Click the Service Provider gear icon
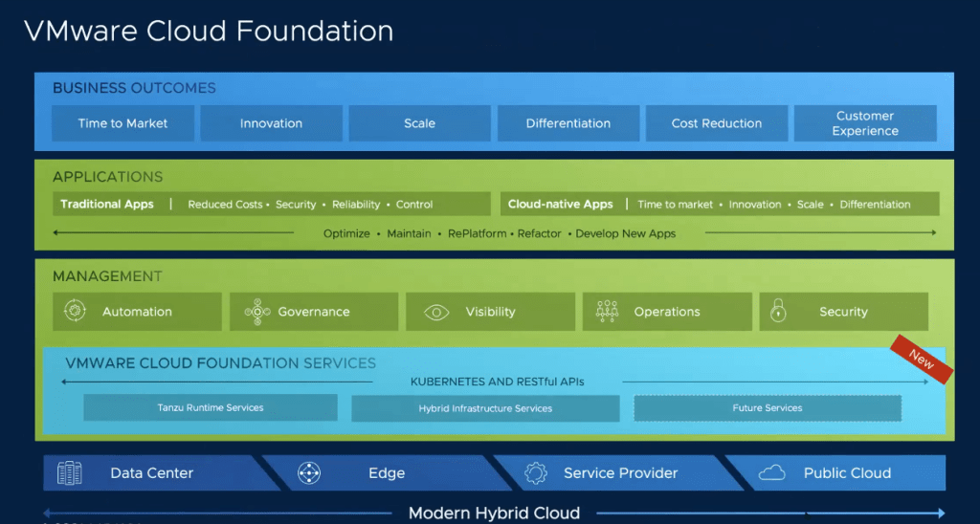Viewport: 980px width, 524px height. click(x=536, y=473)
